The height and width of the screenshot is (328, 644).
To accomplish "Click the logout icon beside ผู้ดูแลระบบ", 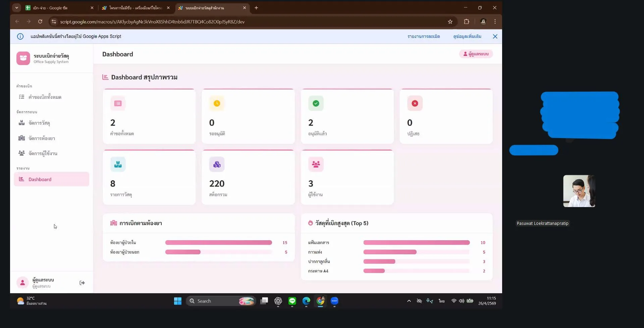I will (82, 283).
